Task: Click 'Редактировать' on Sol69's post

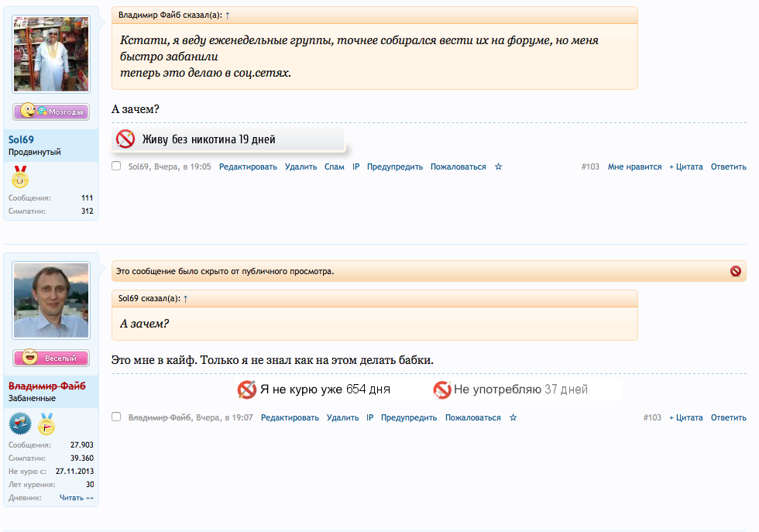Action: pos(248,166)
